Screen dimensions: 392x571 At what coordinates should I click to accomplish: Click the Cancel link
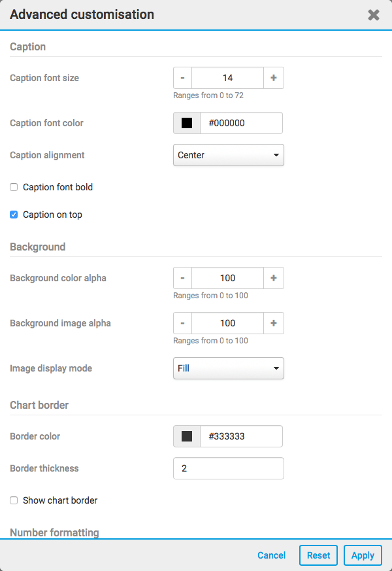pos(271,555)
